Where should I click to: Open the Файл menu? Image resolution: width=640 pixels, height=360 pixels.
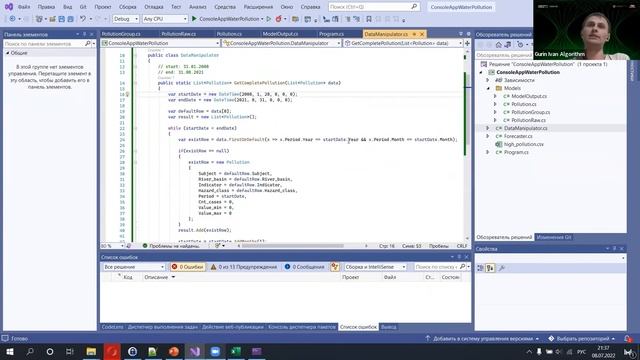[x=24, y=7]
